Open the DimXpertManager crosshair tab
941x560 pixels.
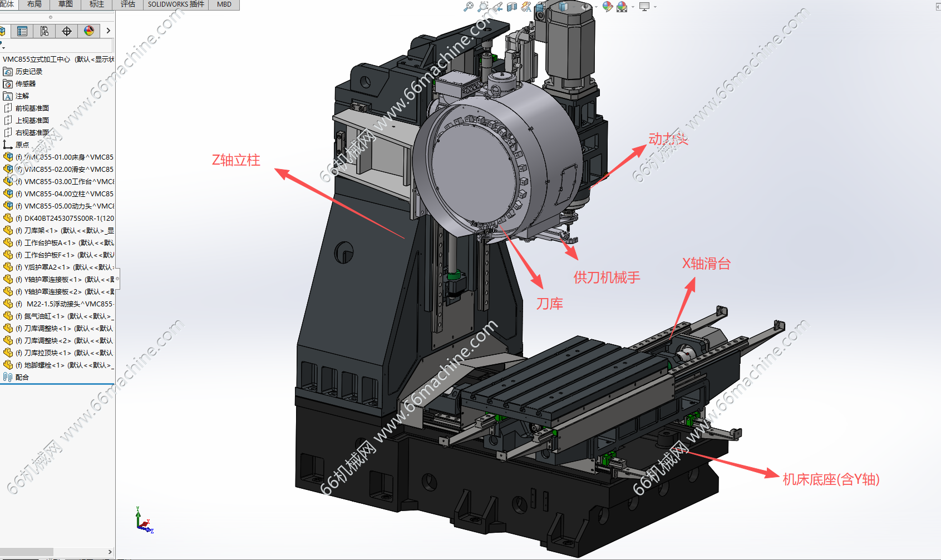67,31
